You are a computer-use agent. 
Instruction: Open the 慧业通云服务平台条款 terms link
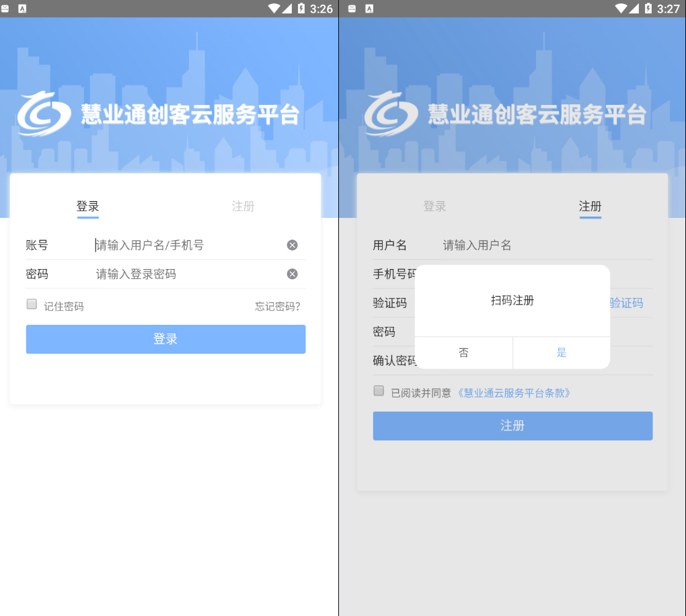pos(513,392)
